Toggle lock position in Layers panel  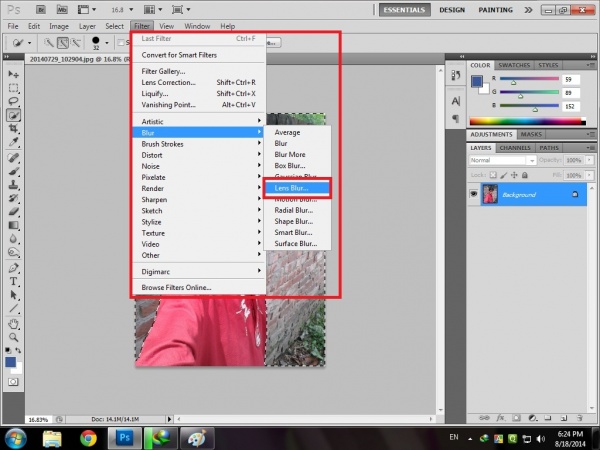click(x=514, y=175)
